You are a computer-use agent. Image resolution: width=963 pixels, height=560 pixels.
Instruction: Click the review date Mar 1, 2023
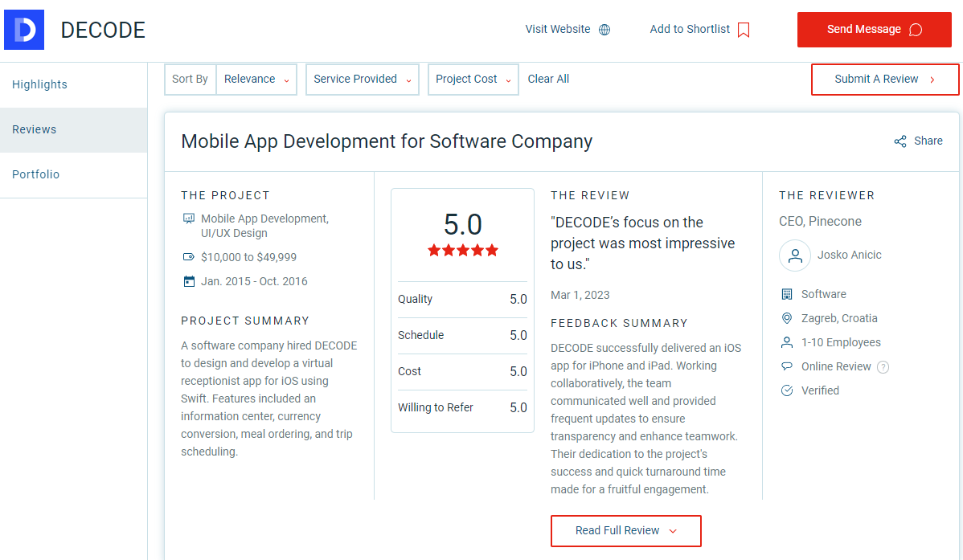[x=580, y=296]
